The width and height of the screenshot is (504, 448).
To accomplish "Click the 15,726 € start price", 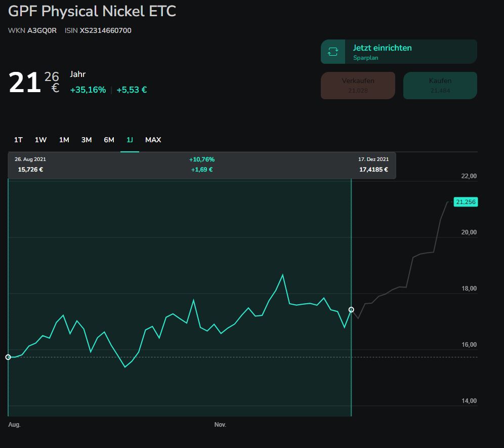I will pyautogui.click(x=30, y=170).
